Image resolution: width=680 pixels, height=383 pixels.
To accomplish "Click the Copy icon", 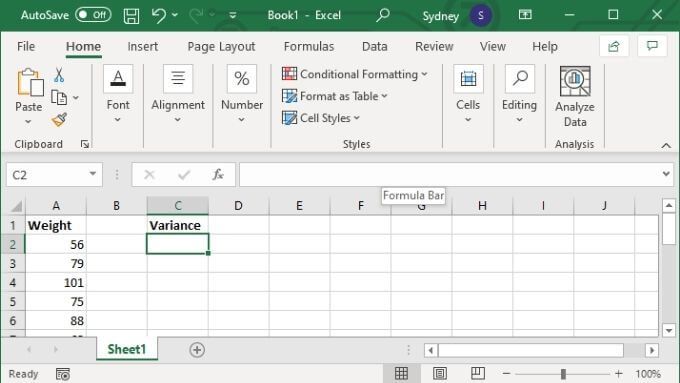I will point(59,98).
